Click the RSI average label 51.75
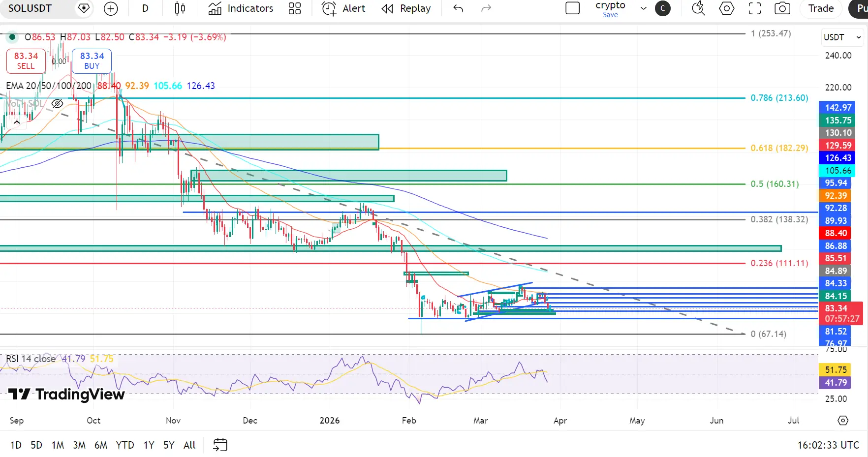The height and width of the screenshot is (457, 868). [x=835, y=370]
